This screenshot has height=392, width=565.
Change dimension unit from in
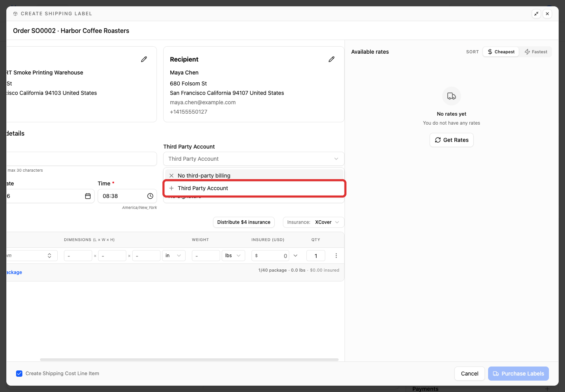click(x=174, y=256)
